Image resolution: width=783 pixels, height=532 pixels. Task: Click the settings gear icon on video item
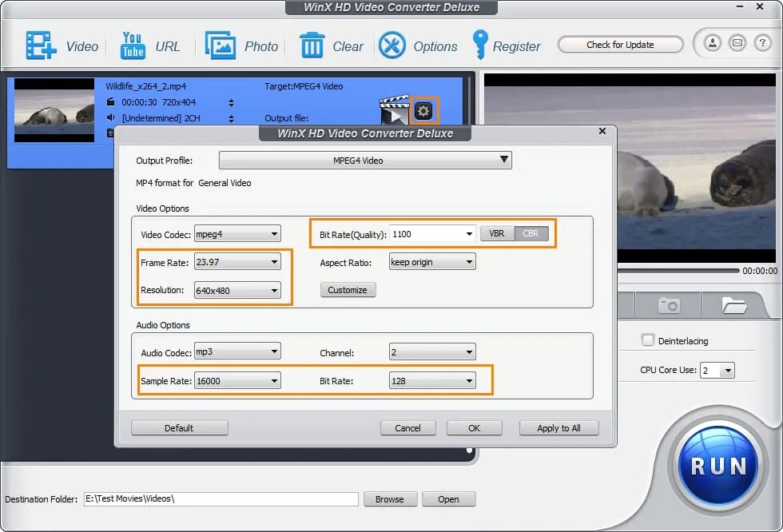(423, 111)
